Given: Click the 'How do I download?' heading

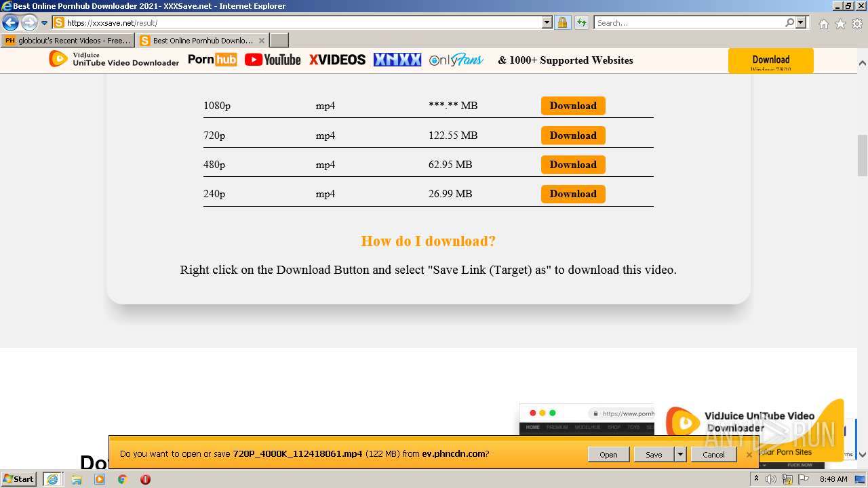Looking at the screenshot, I should pyautogui.click(x=429, y=241).
